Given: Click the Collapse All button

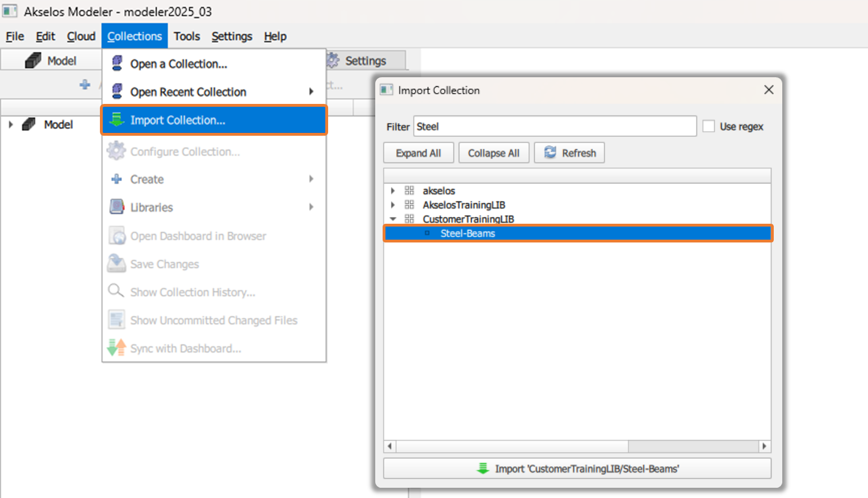Looking at the screenshot, I should 494,153.
